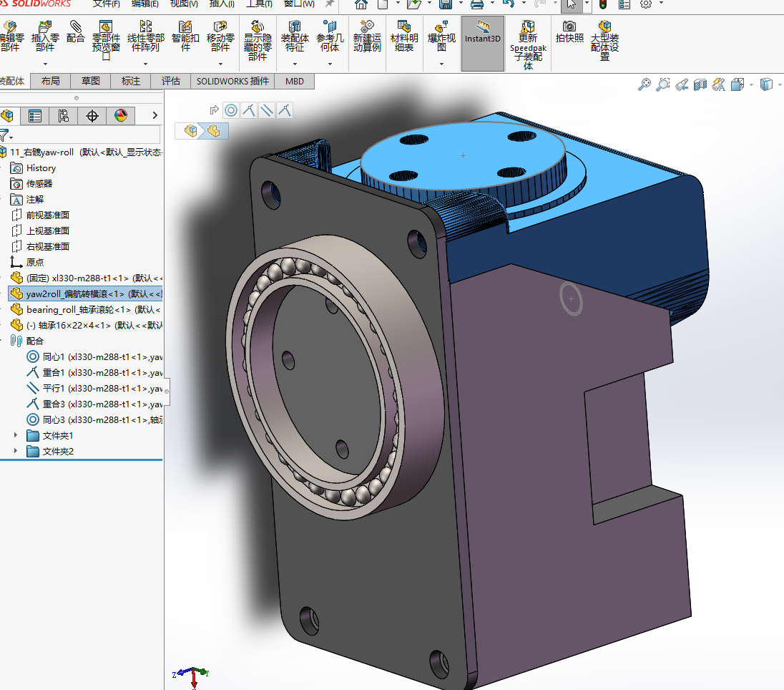Image resolution: width=784 pixels, height=690 pixels.
Task: Open the Component Preview Window tool
Action: [x=106, y=39]
